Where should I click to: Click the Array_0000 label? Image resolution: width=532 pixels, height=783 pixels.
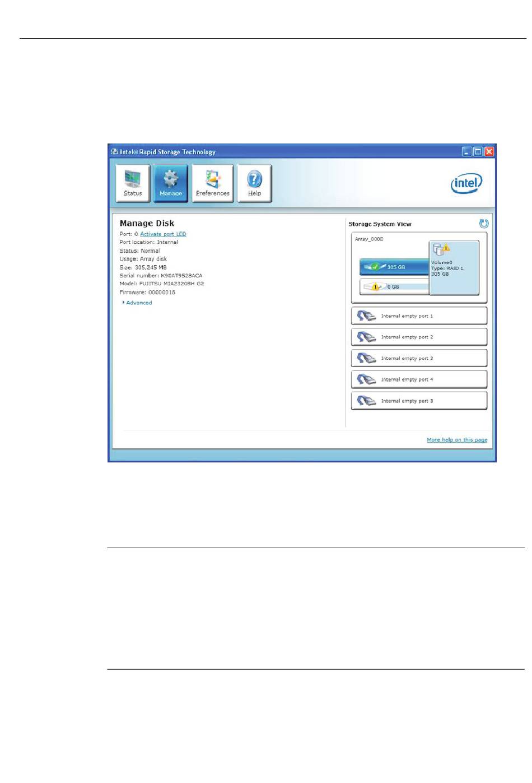pyautogui.click(x=369, y=239)
